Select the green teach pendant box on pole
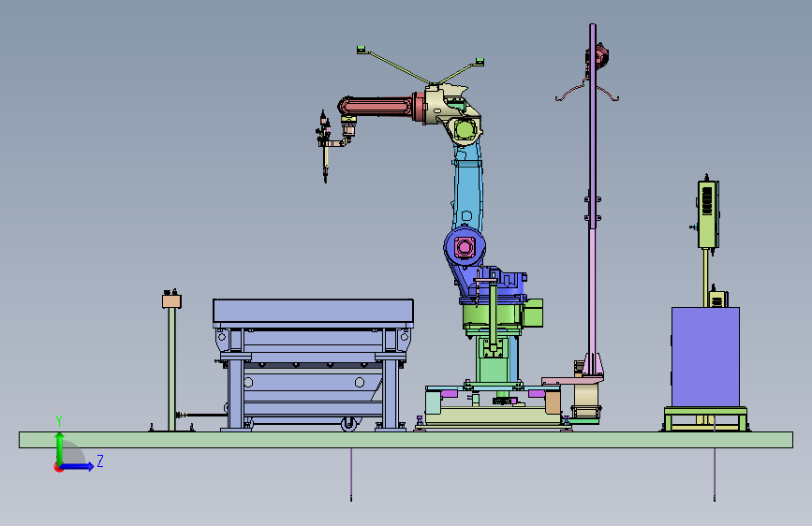This screenshot has height=526, width=812. coord(707,213)
